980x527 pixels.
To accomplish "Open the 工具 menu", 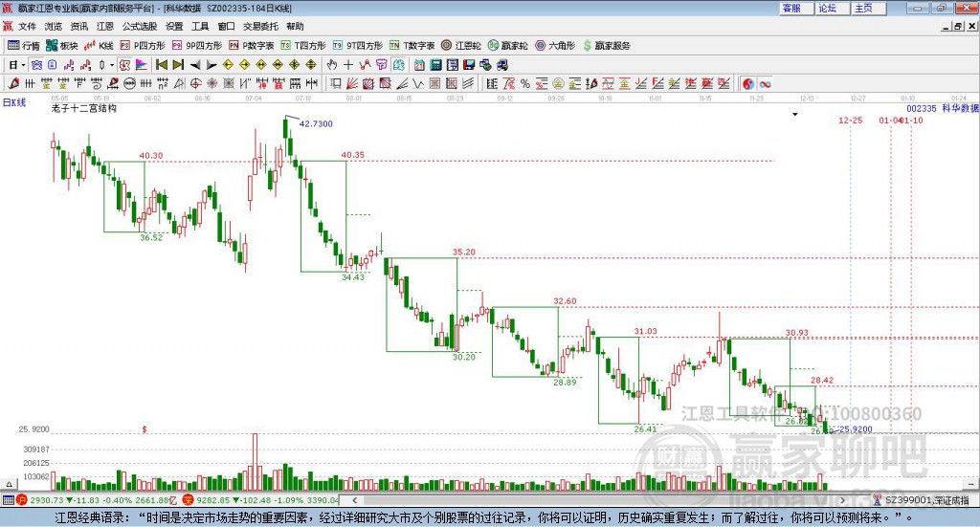I will [200, 26].
